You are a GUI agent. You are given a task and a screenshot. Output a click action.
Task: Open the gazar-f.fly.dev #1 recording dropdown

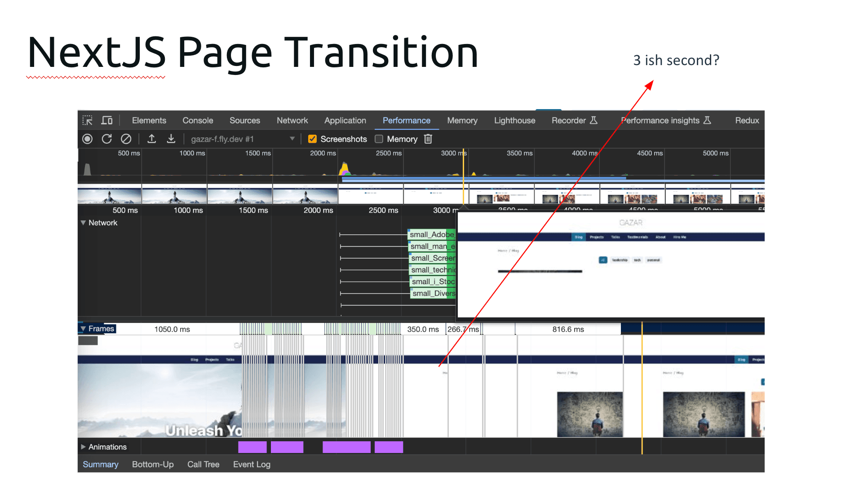point(243,139)
